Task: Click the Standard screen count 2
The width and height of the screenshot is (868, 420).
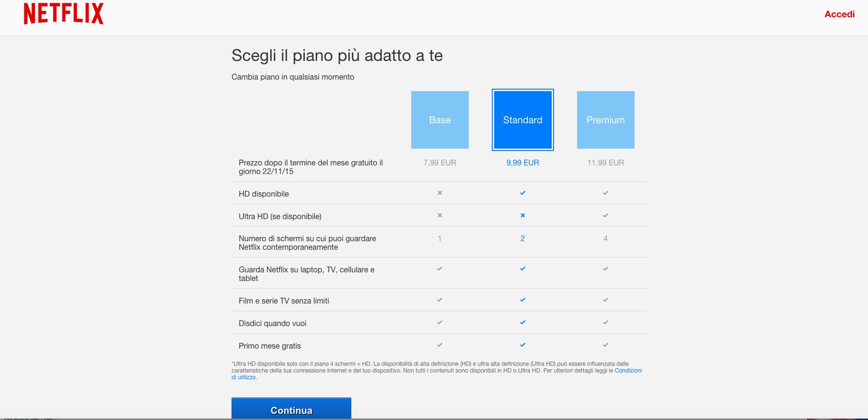Action: point(522,238)
